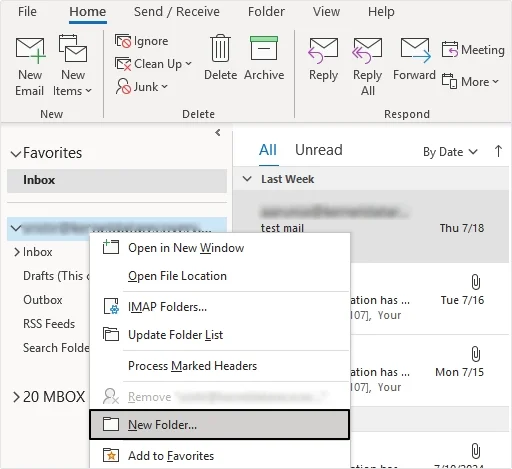Collapse the folder pane arrow
The width and height of the screenshot is (512, 469).
218,133
